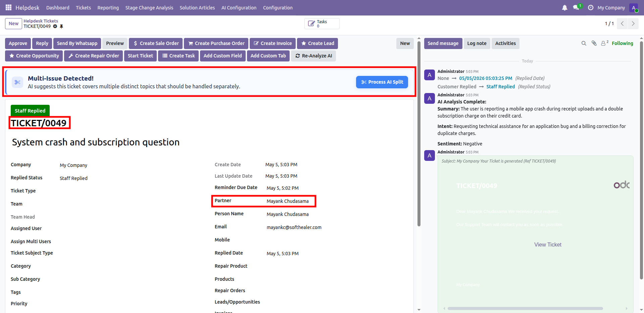Click the Staff Replied link in chatter log

[x=500, y=87]
